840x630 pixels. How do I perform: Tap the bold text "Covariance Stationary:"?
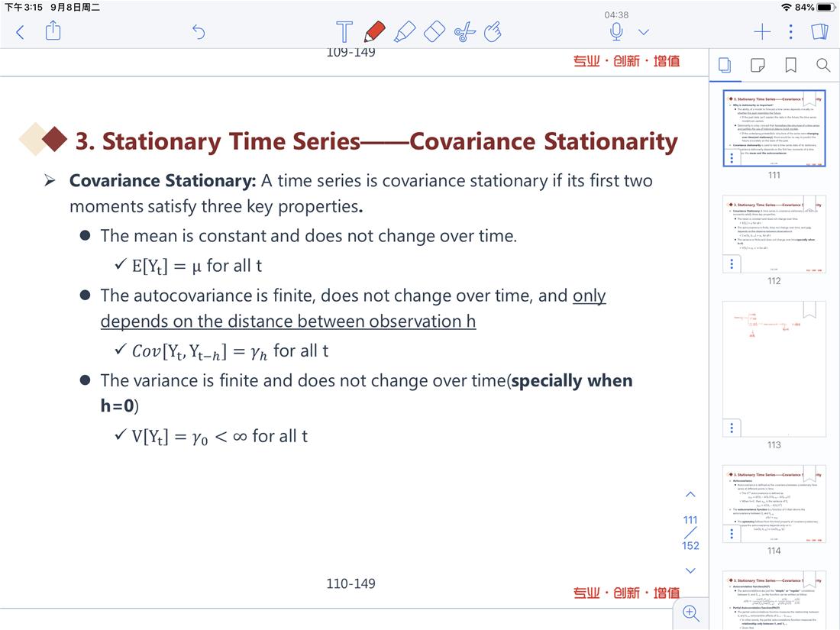[163, 181]
